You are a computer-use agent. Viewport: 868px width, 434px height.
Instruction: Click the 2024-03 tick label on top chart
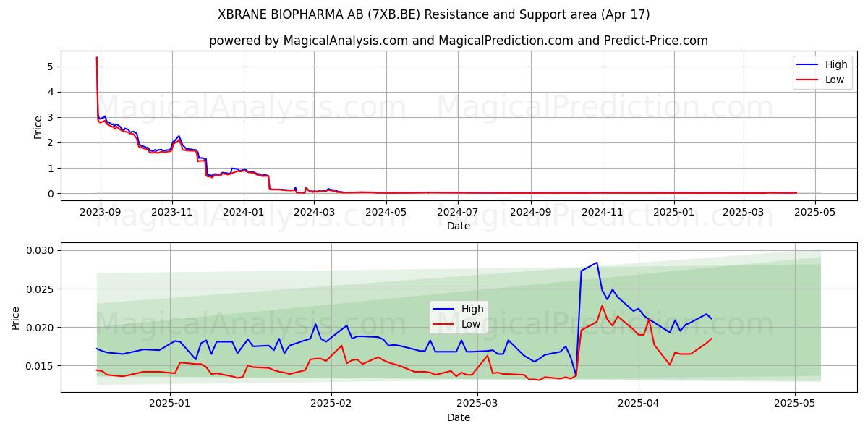pos(314,212)
